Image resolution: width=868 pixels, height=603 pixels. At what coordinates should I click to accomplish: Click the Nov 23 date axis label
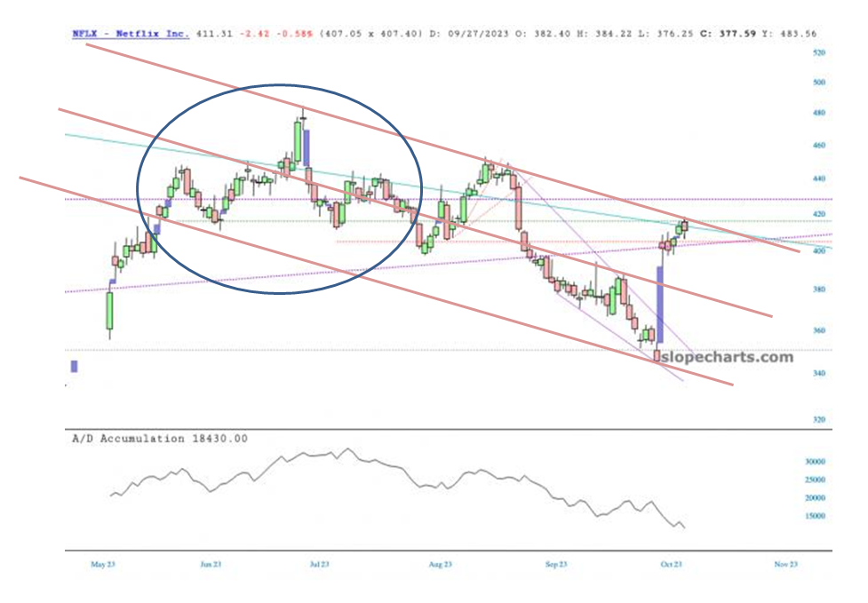[x=785, y=564]
